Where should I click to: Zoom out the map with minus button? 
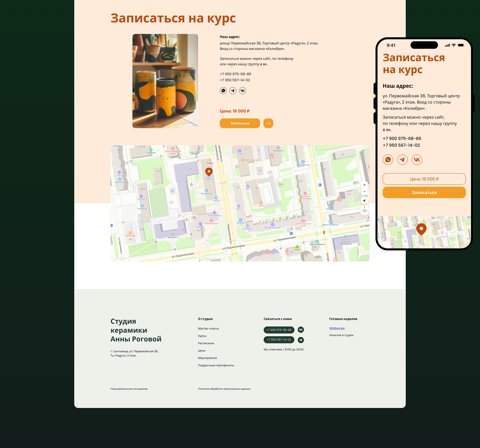[x=364, y=192]
